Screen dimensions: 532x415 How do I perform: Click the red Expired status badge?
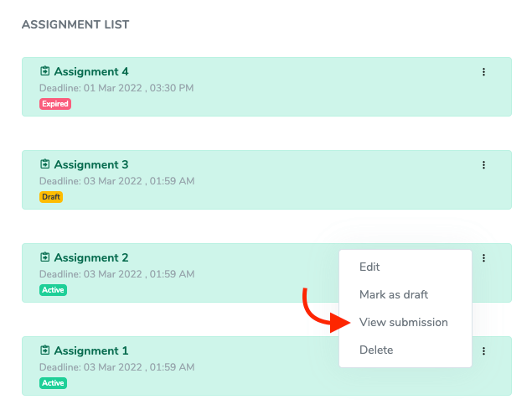pos(54,104)
